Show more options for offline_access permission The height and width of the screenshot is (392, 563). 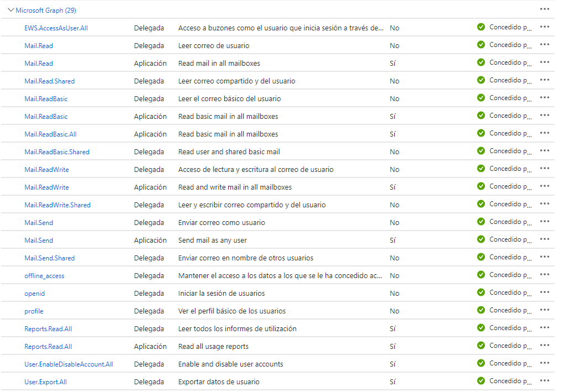[x=544, y=274]
